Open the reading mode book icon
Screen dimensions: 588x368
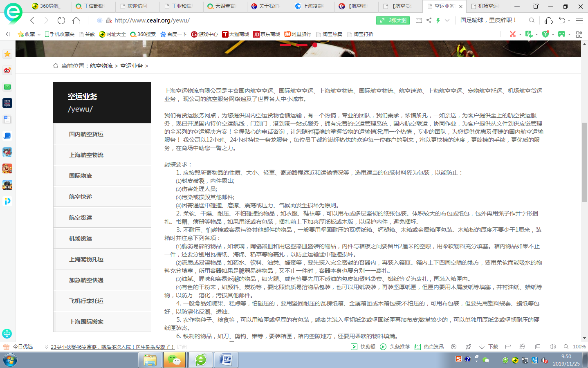click(x=419, y=20)
